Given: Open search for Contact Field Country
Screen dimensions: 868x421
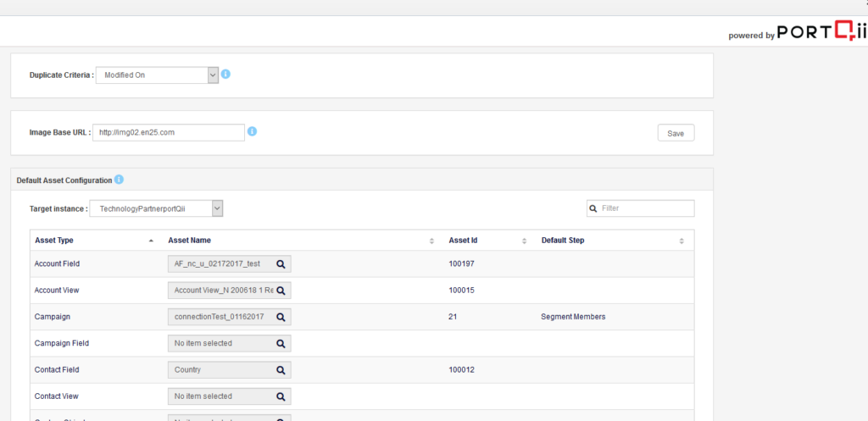Looking at the screenshot, I should (x=281, y=370).
